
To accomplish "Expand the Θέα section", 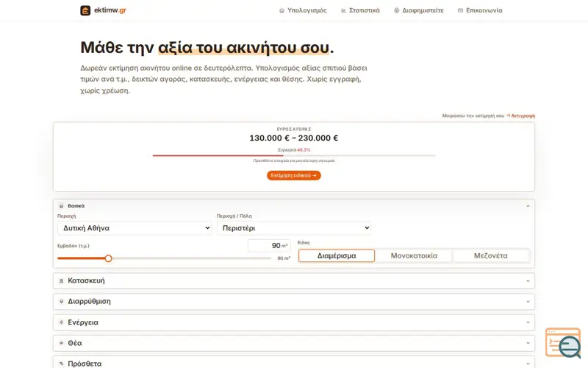I will tap(293, 343).
